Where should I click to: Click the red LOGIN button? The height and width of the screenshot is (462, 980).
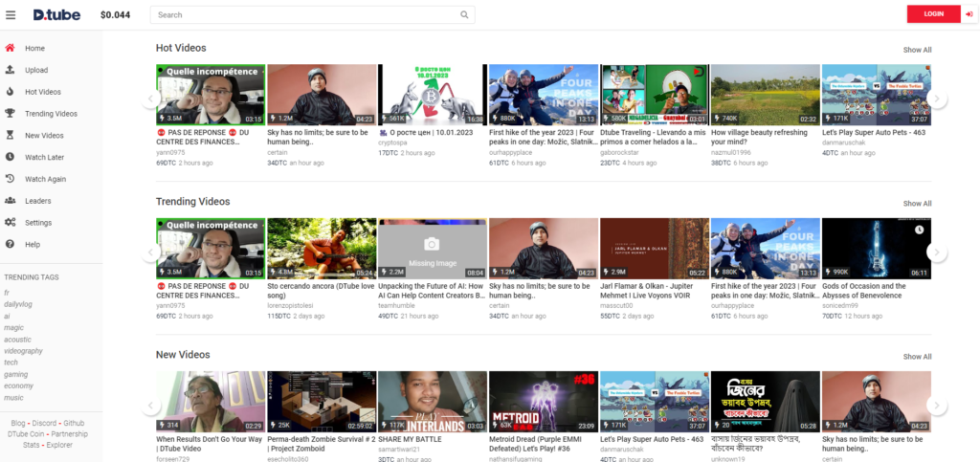pyautogui.click(x=934, y=14)
